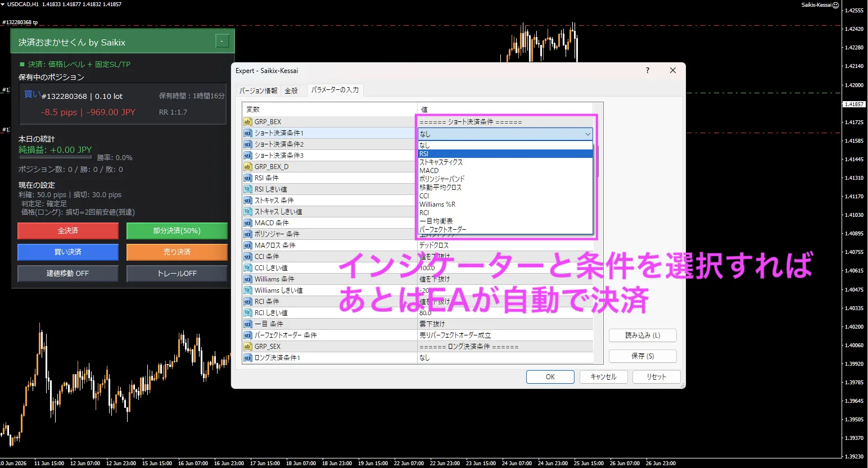
Task: Click the icon of ショート決済条件2 row
Action: click(x=247, y=144)
